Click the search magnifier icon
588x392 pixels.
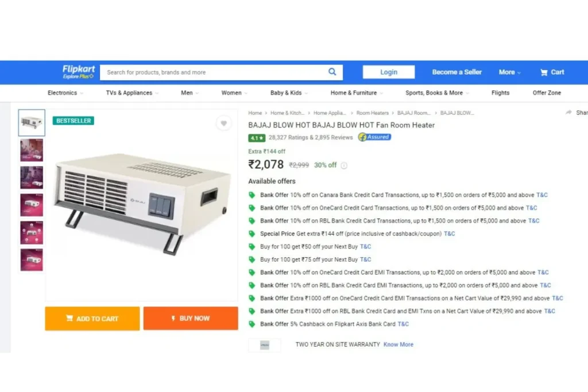(332, 72)
